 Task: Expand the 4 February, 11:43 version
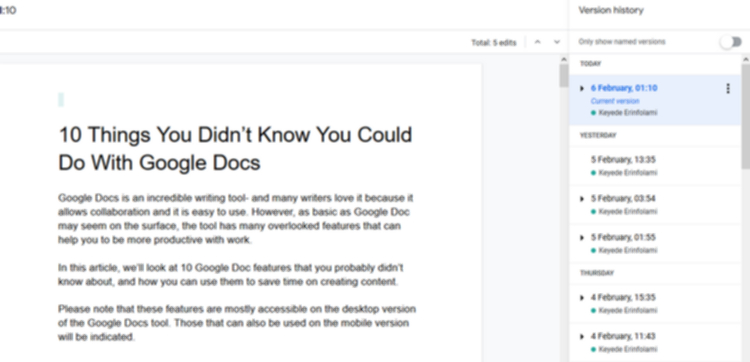pos(582,337)
